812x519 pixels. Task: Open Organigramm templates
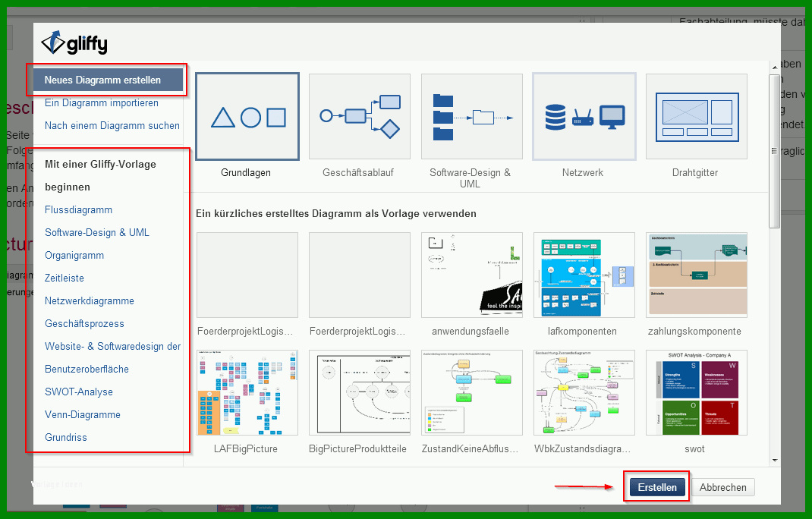(74, 256)
